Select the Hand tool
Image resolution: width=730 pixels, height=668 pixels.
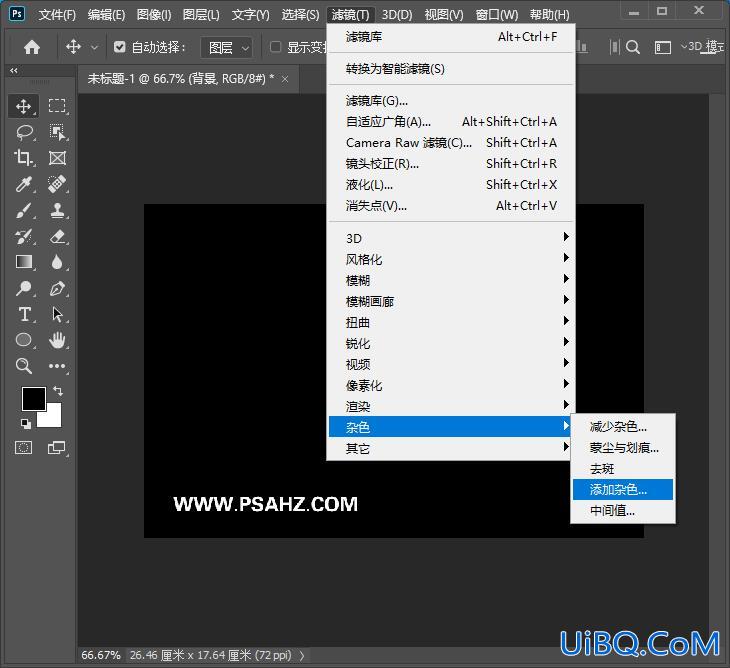coord(57,340)
